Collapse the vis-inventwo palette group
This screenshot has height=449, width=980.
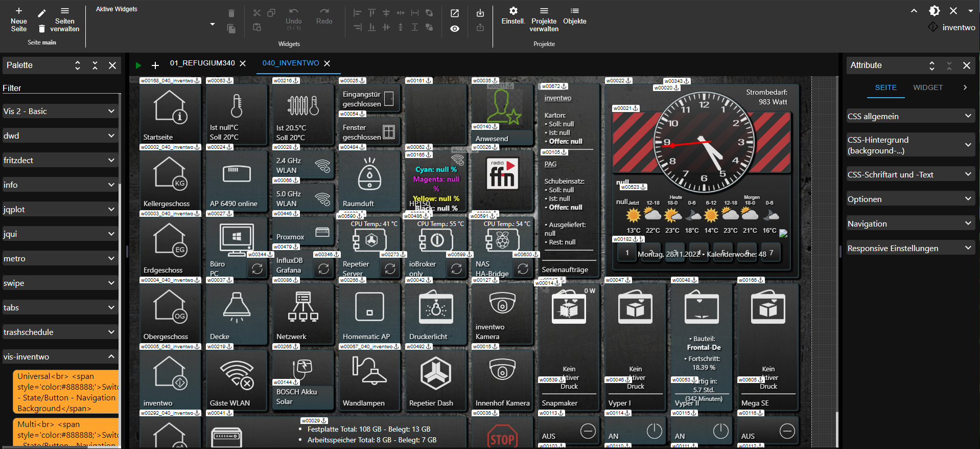60,356
